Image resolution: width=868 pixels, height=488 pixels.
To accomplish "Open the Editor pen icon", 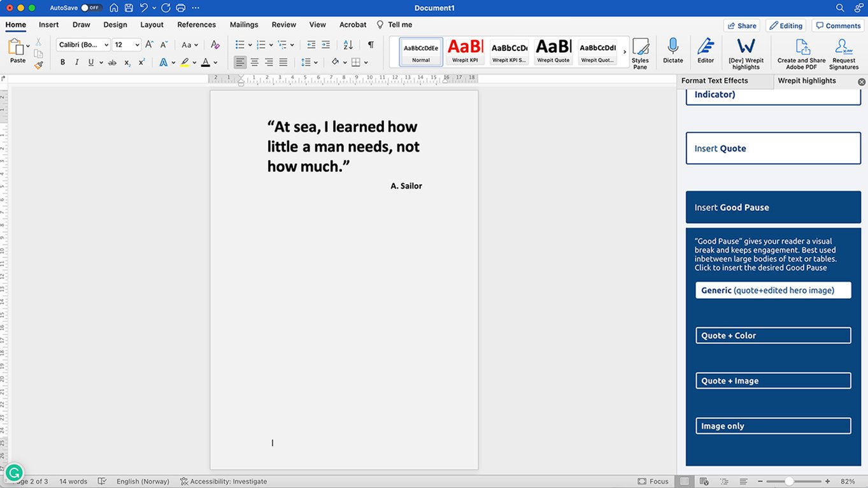I will [x=706, y=52].
